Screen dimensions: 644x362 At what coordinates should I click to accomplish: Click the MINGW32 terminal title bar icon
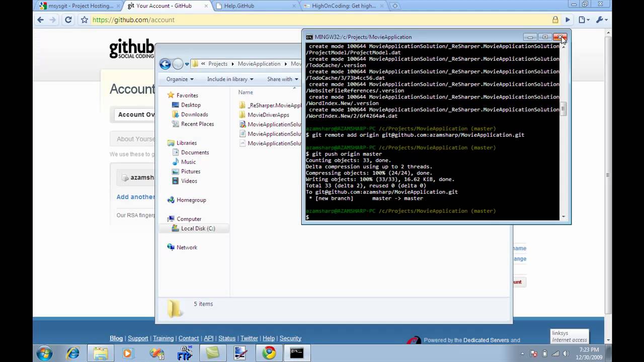[309, 37]
